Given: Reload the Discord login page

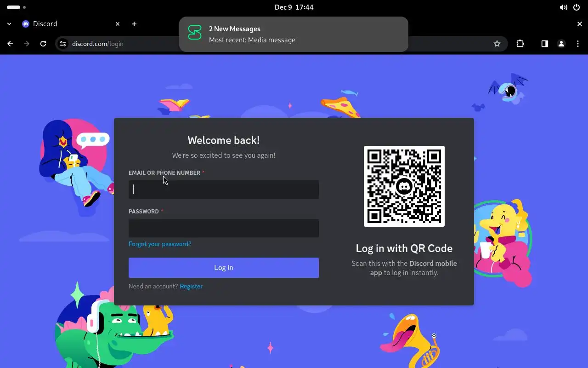Looking at the screenshot, I should 43,44.
